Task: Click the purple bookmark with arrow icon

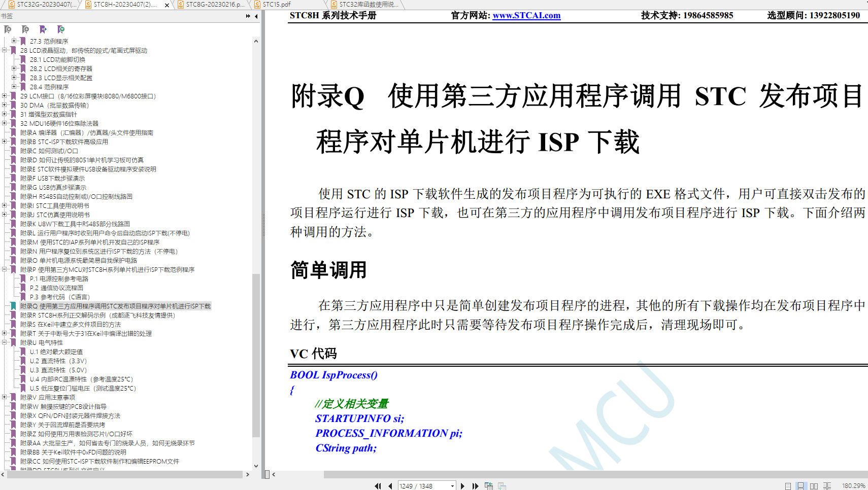Action: [43, 29]
